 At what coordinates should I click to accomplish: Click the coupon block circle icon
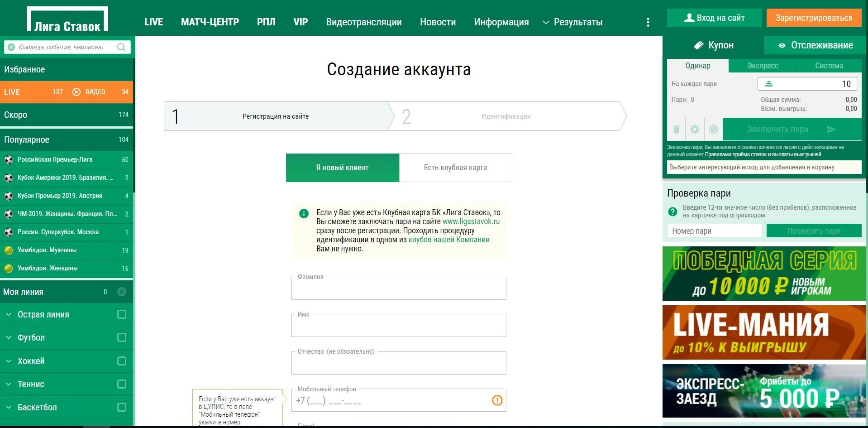point(713,130)
